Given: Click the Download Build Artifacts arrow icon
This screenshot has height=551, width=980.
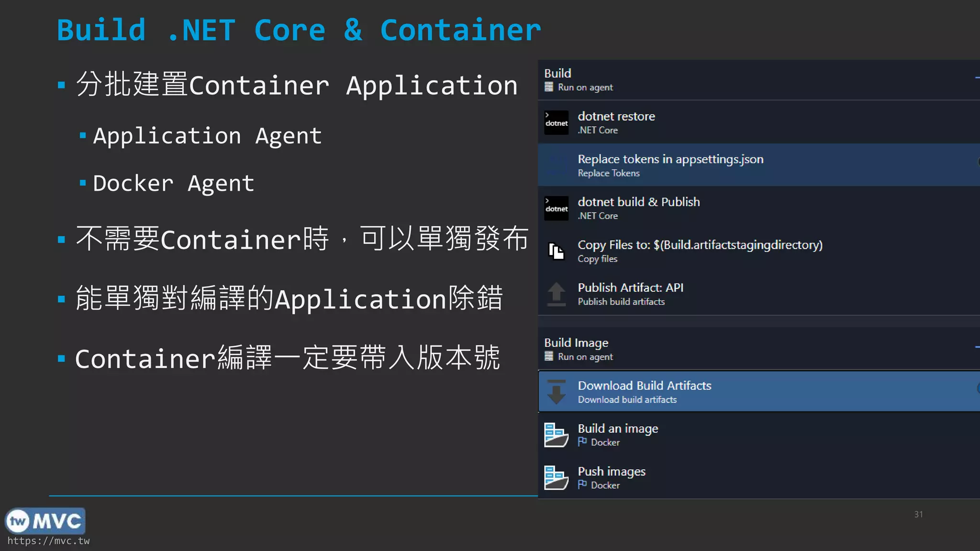Looking at the screenshot, I should 557,392.
